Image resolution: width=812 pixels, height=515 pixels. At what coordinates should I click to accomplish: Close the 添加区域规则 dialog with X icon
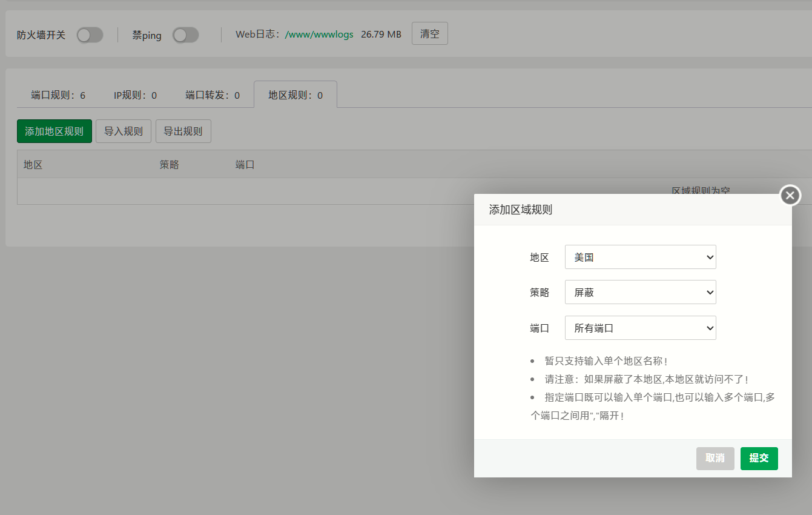click(790, 195)
